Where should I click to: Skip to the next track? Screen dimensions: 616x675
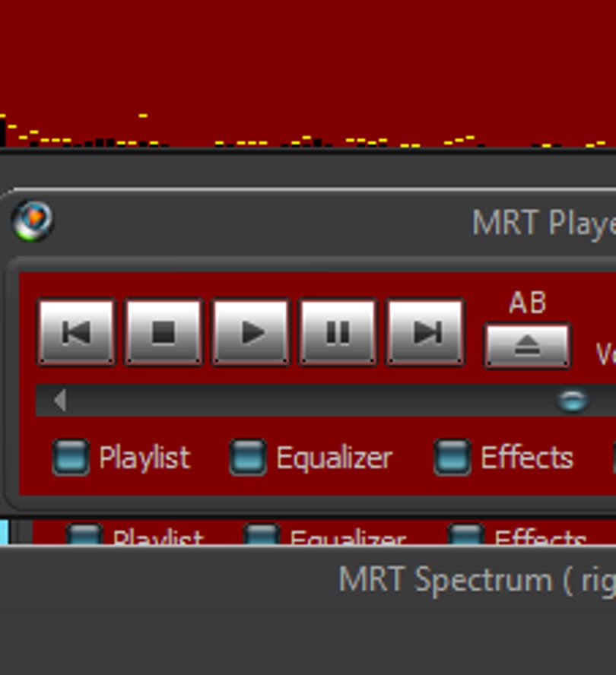coord(426,332)
